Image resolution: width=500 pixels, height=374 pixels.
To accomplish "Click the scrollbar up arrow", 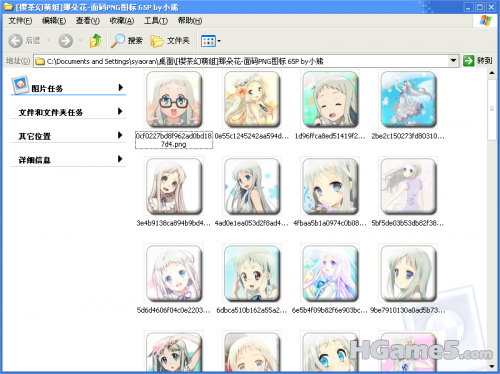I will 492,73.
